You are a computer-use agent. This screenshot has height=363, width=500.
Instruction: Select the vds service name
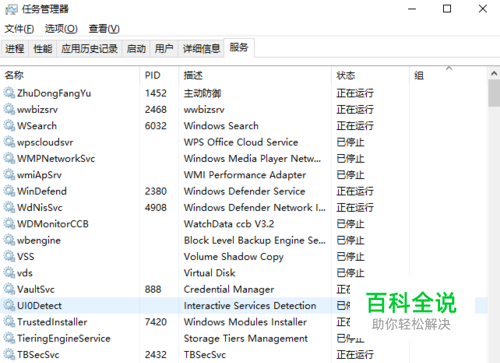(x=25, y=273)
